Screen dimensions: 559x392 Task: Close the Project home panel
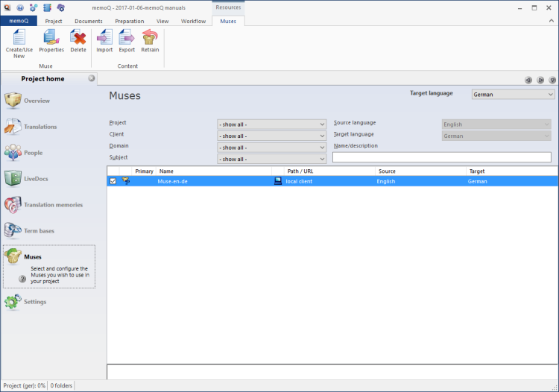(x=92, y=78)
